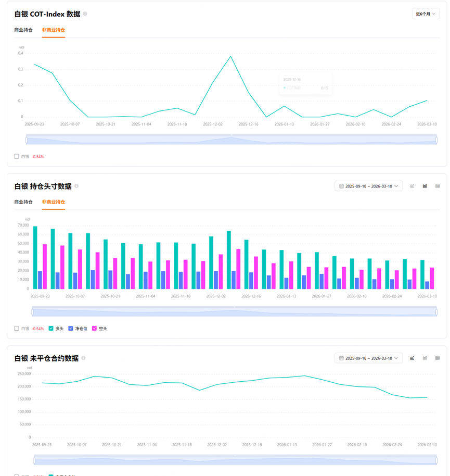Click left handle of 未平仓合约数据 zoom slider

34,460
